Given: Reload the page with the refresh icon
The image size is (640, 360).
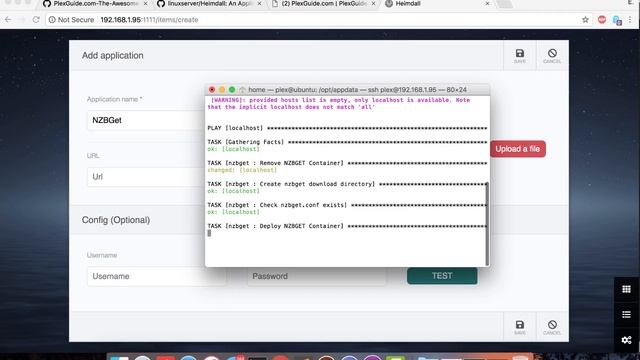Looking at the screenshot, I should coord(36,20).
